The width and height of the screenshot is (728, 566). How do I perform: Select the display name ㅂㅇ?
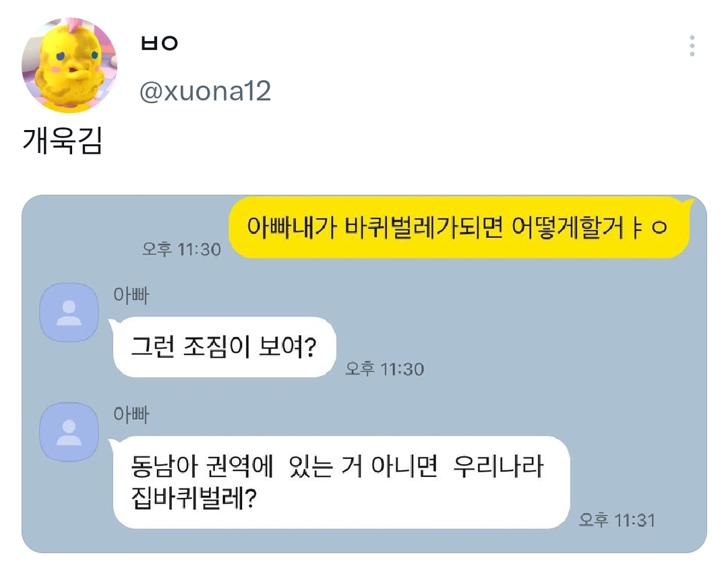click(x=159, y=43)
